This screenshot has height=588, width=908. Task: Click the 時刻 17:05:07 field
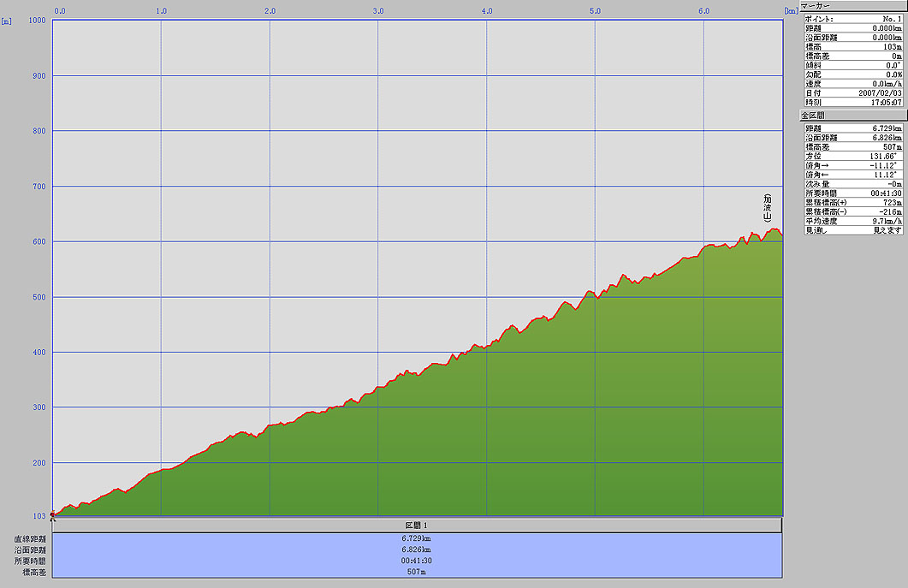pyautogui.click(x=852, y=102)
